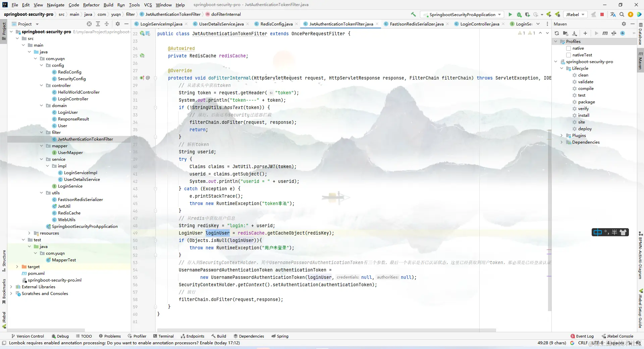Run SpringbootSecurityProApplication with the green play icon
Screen dimensions: 644x349
(510, 14)
